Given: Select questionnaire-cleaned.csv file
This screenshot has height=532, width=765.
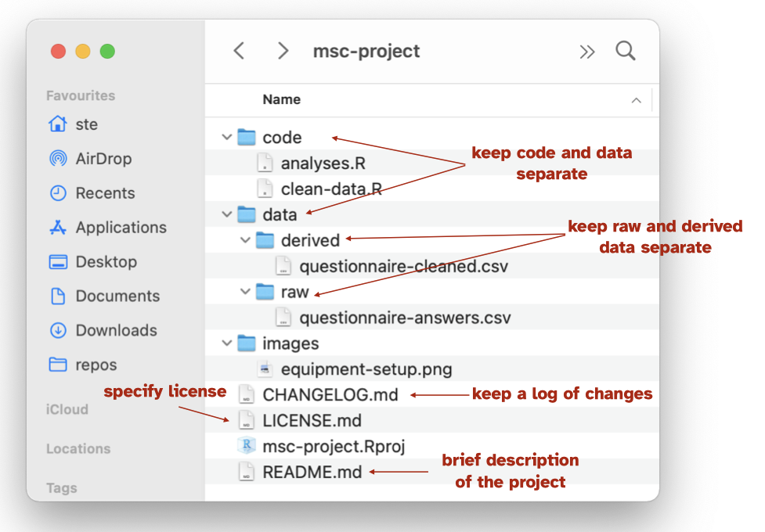Looking at the screenshot, I should [403, 266].
